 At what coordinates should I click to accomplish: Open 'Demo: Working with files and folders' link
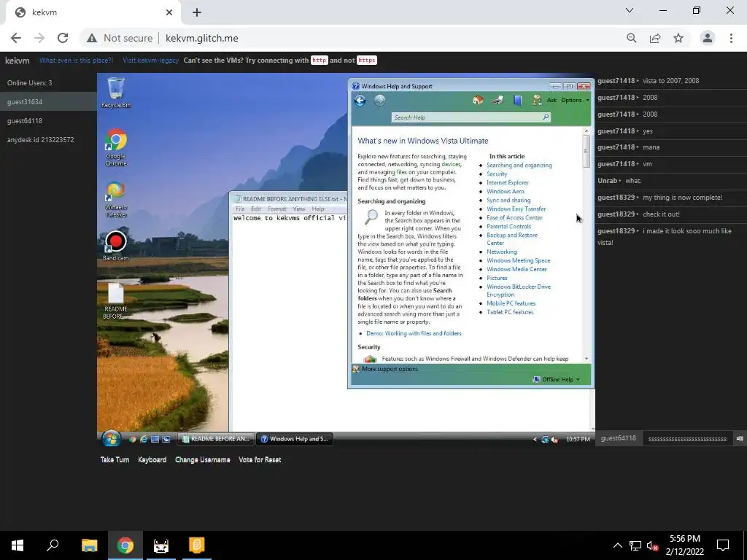[414, 333]
